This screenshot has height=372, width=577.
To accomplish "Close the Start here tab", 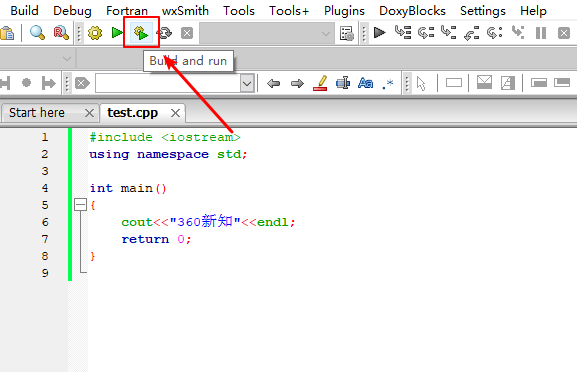I will click(x=89, y=113).
